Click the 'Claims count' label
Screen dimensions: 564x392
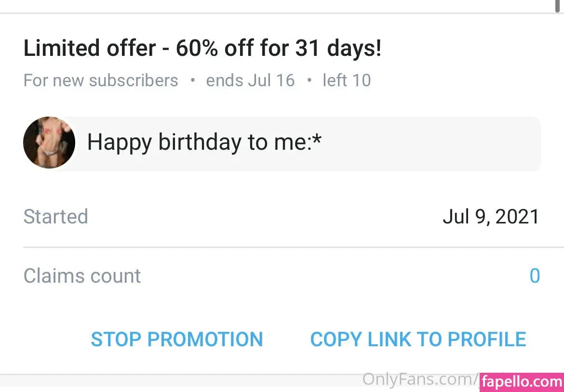(x=82, y=276)
